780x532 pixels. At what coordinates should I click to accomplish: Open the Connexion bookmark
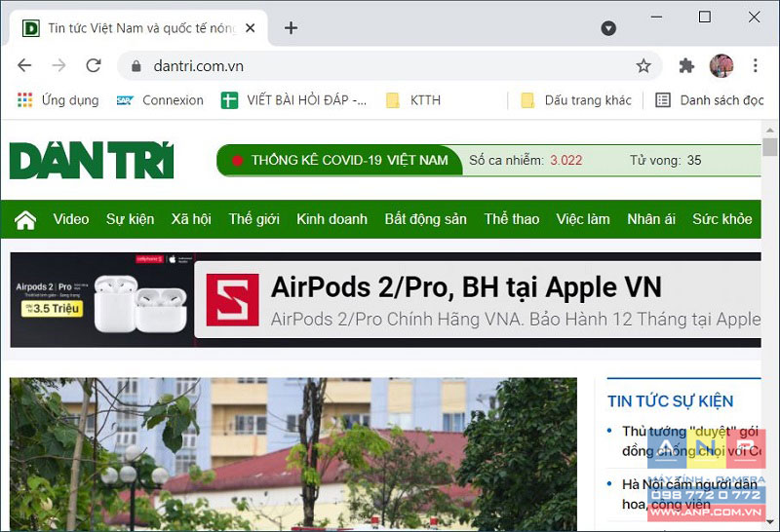(160, 100)
